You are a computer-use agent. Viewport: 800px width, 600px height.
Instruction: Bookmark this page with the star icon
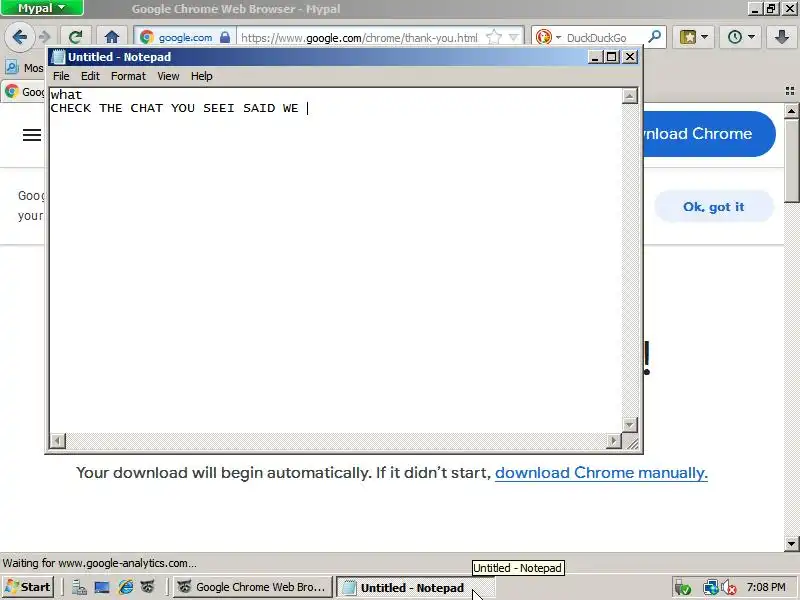493,37
